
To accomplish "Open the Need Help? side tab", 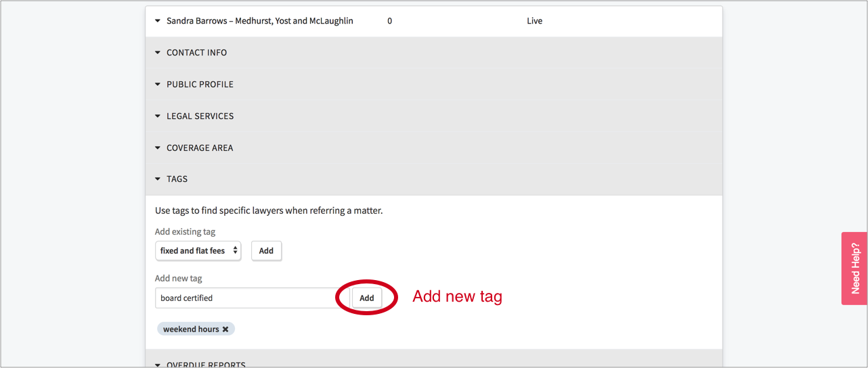I will click(x=854, y=269).
